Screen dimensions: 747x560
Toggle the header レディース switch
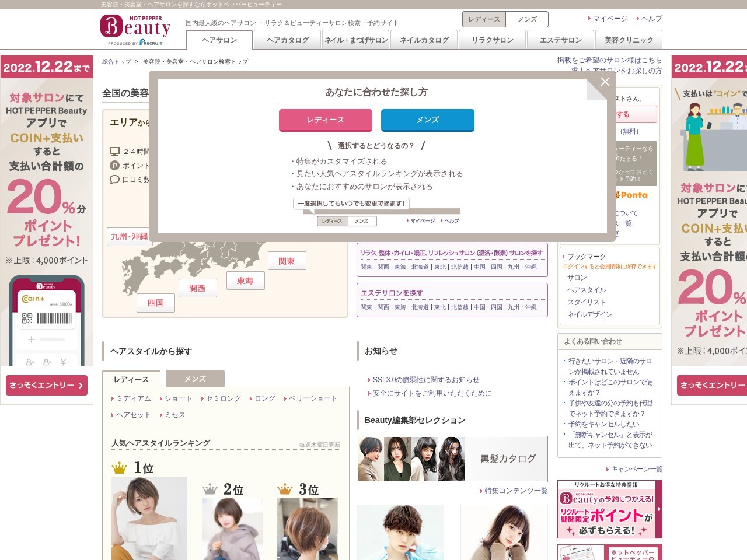pos(484,19)
